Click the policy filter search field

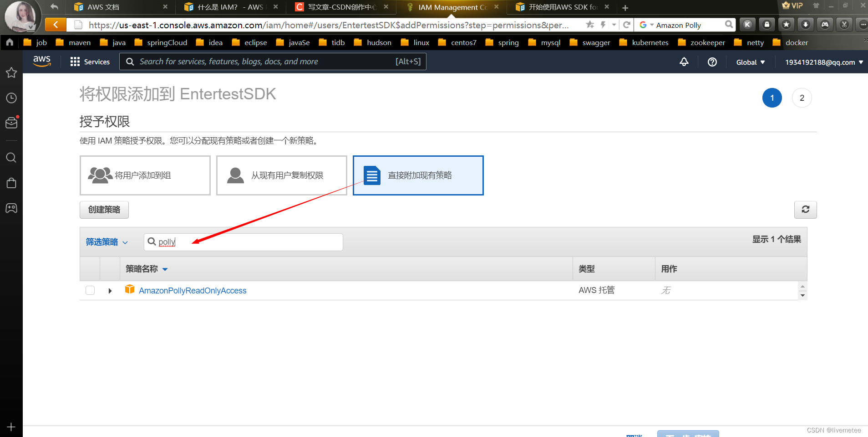(x=244, y=242)
